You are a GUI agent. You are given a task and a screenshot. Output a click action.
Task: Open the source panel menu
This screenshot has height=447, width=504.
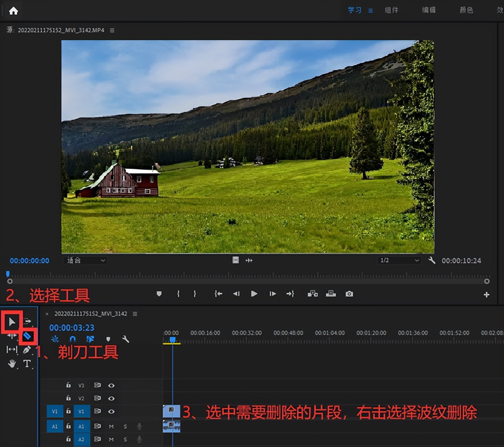[x=112, y=30]
